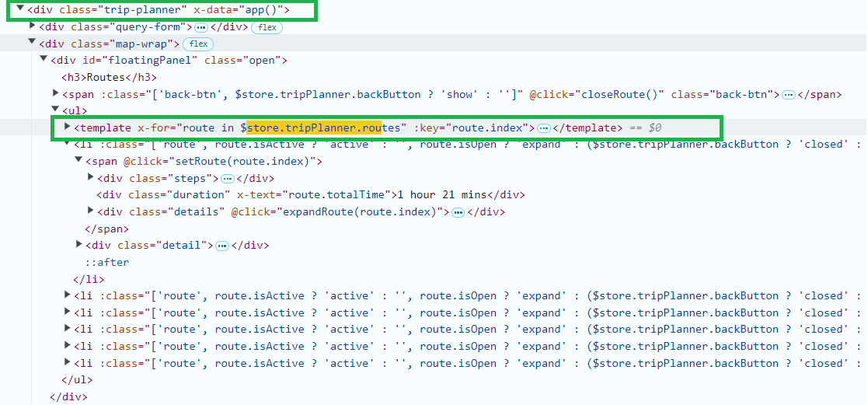Select the closing </span> tag line

[x=106, y=229]
